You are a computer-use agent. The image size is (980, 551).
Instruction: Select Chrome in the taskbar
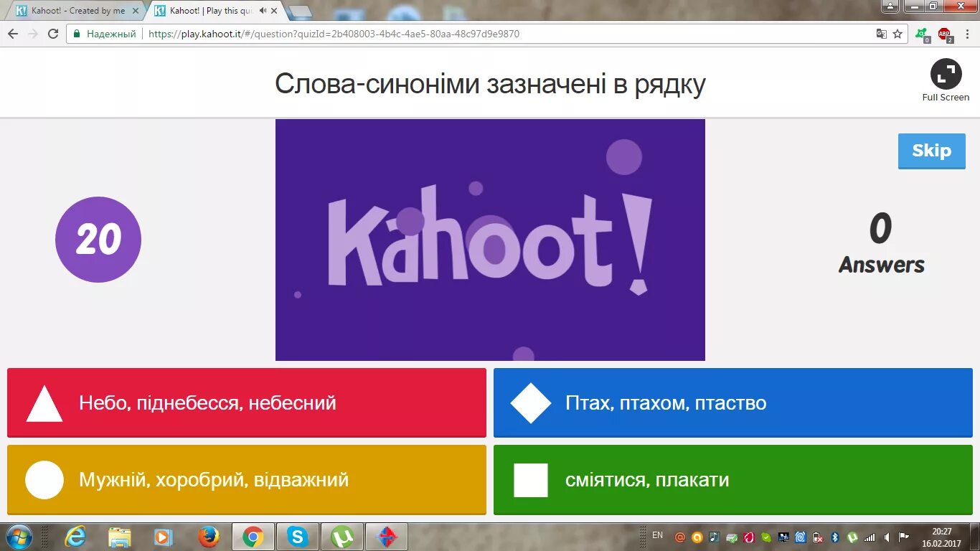pos(253,537)
